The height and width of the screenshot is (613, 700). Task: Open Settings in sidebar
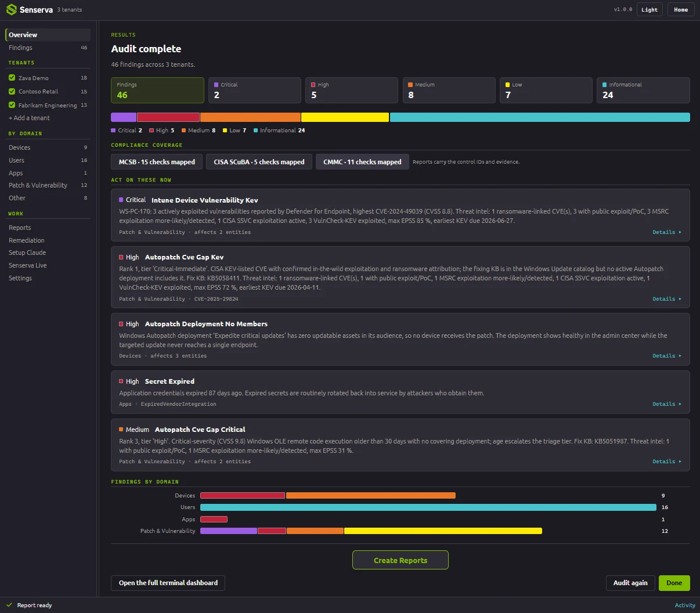click(48, 278)
